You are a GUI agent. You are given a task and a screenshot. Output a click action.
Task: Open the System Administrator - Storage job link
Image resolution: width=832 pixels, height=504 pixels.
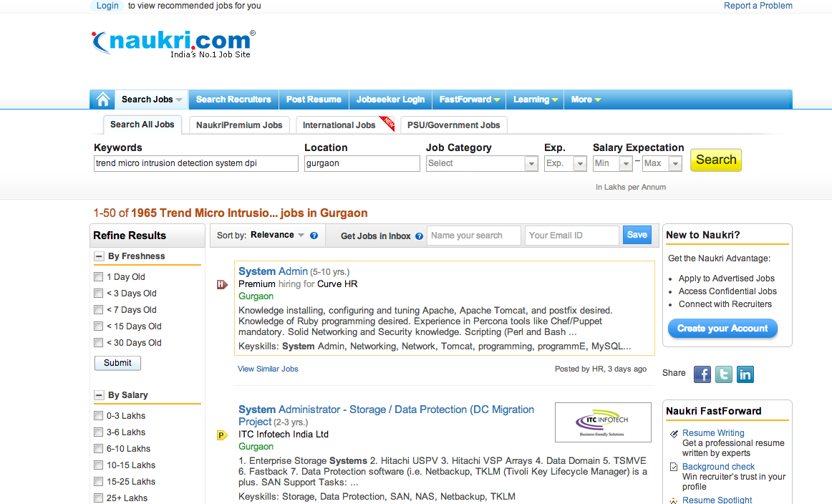(386, 415)
